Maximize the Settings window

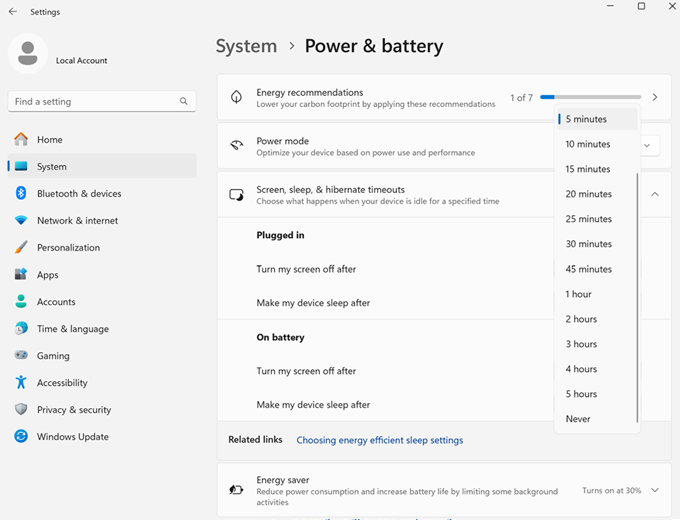[x=641, y=6]
